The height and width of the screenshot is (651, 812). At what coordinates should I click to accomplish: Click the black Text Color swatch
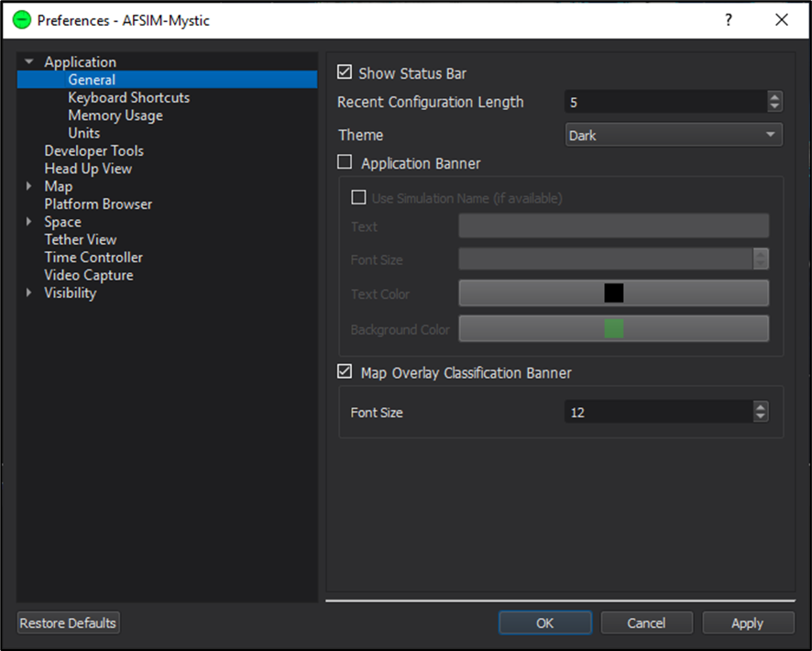pyautogui.click(x=614, y=293)
